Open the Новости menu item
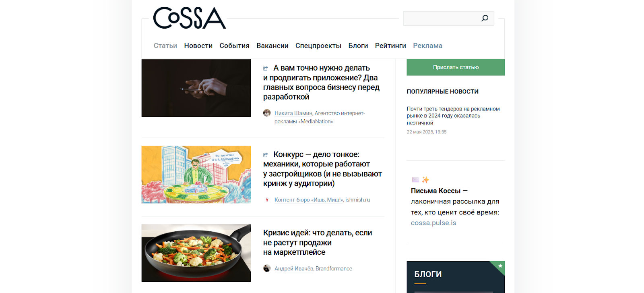The image size is (644, 293). coord(198,46)
